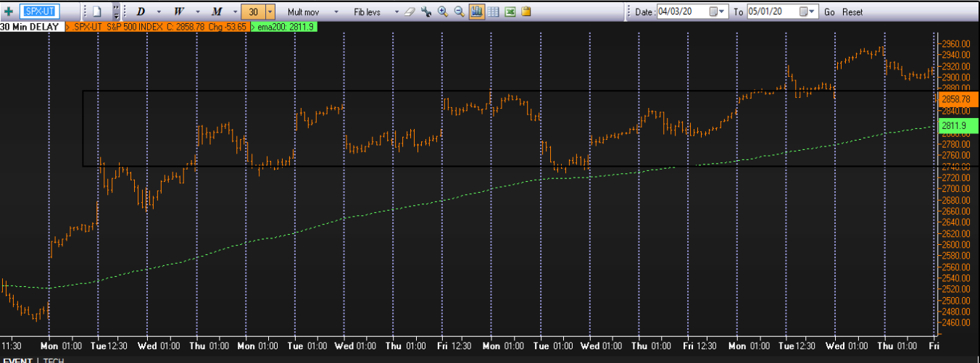
Task: Toggle the highlighted bar chart view button
Action: pos(477,12)
